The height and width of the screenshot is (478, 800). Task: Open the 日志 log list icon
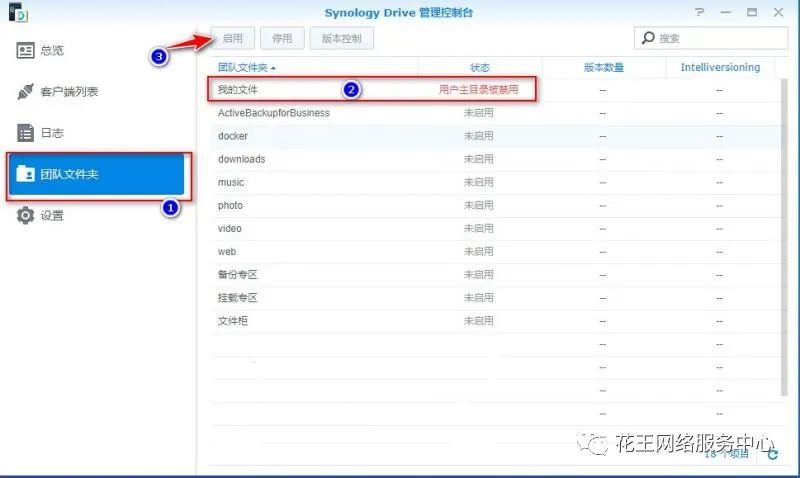[25, 133]
